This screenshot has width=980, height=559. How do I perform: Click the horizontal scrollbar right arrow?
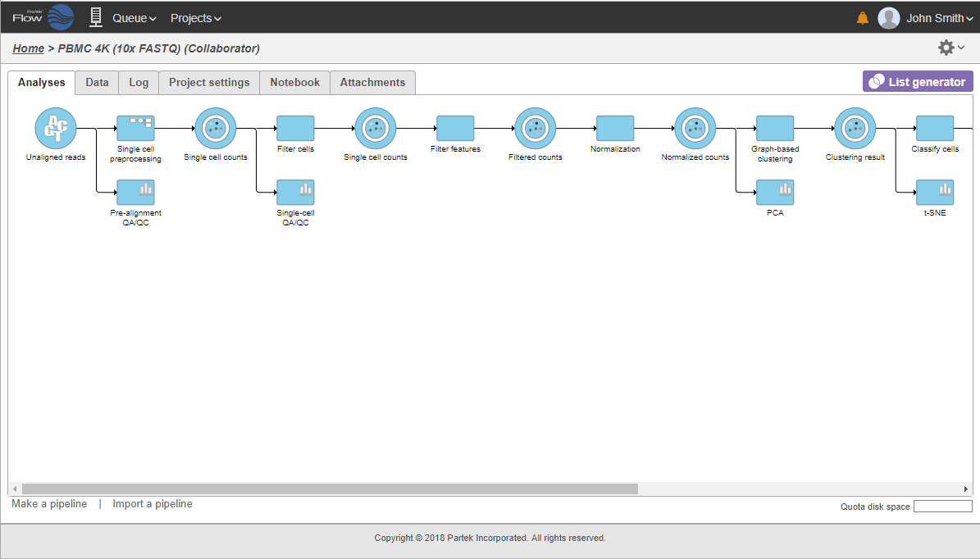click(965, 489)
